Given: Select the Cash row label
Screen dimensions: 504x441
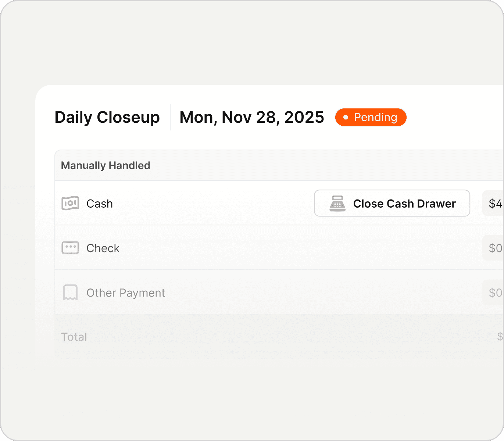Looking at the screenshot, I should click(100, 204).
